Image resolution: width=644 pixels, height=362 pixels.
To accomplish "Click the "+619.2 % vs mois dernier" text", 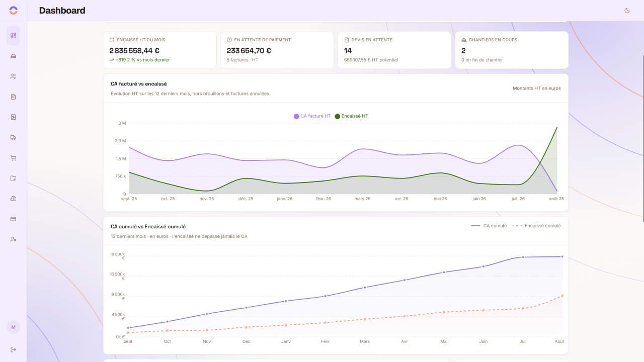I will point(142,60).
